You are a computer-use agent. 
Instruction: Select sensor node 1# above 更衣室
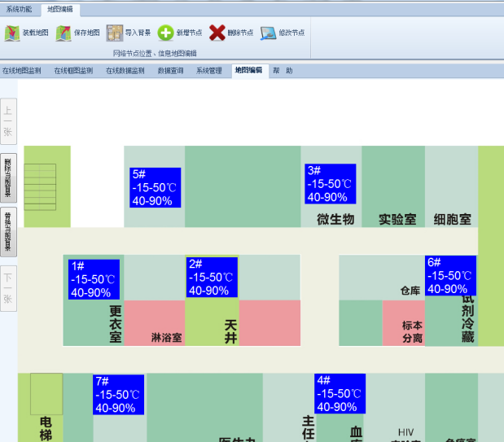click(x=94, y=279)
